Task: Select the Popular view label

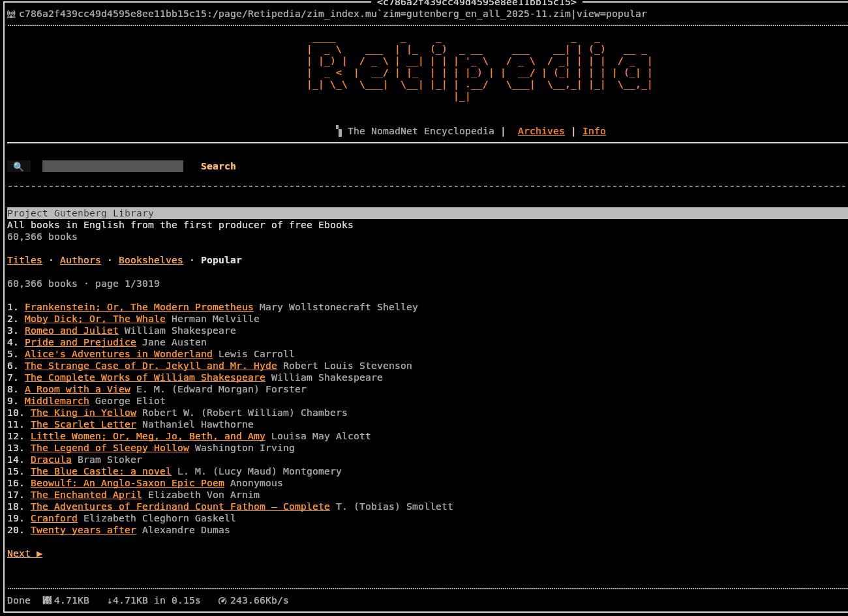Action: [221, 260]
